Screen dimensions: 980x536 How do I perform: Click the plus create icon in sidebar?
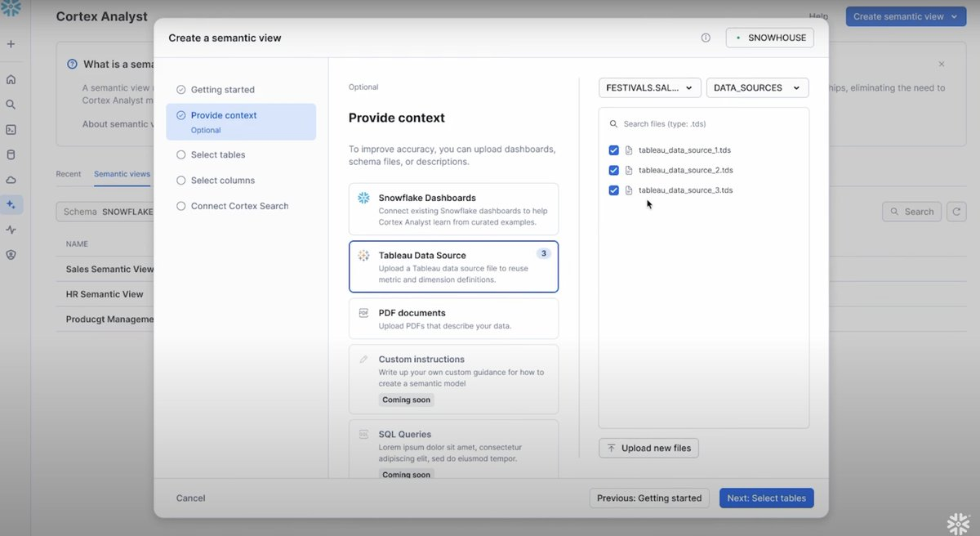click(x=11, y=44)
